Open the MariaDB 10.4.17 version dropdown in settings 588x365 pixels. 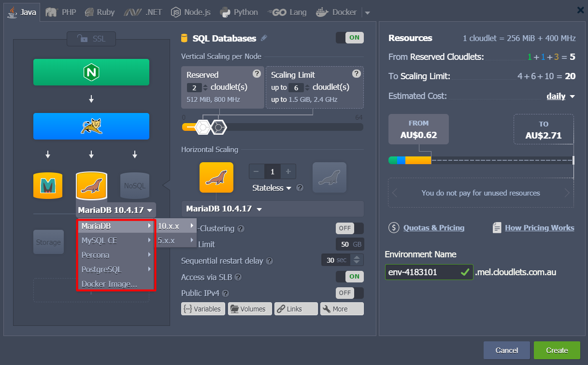pos(272,209)
